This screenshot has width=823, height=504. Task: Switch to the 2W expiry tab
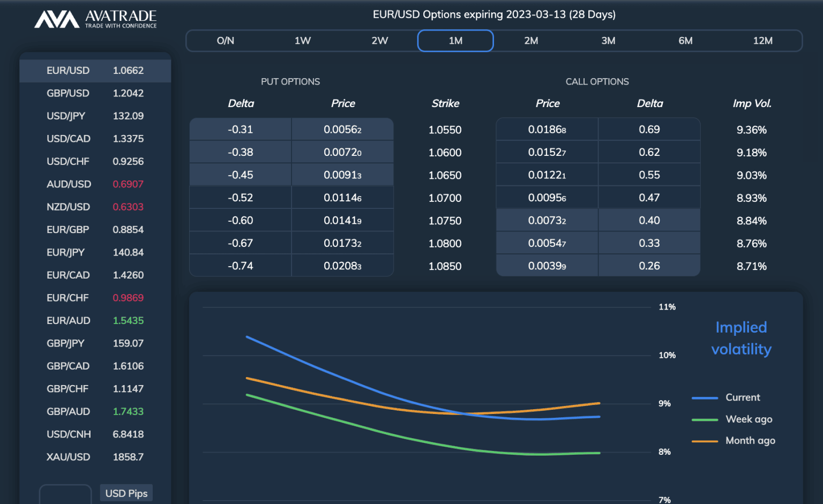point(380,41)
